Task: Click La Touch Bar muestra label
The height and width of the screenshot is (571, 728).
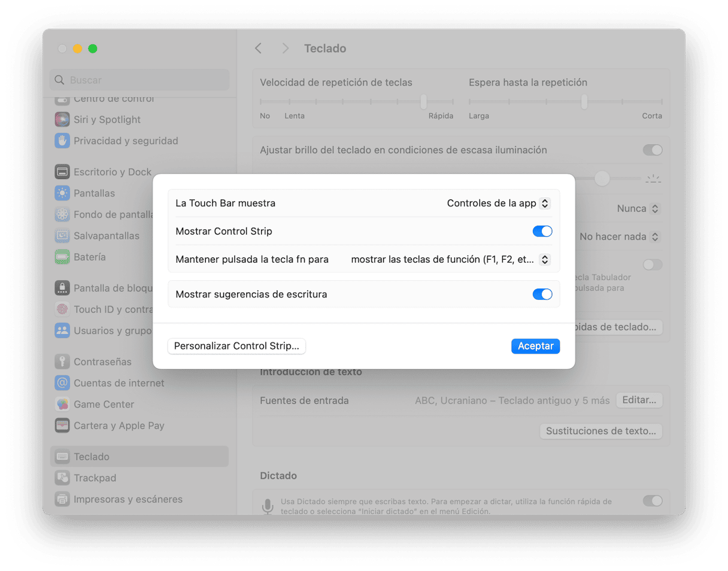Action: click(226, 204)
